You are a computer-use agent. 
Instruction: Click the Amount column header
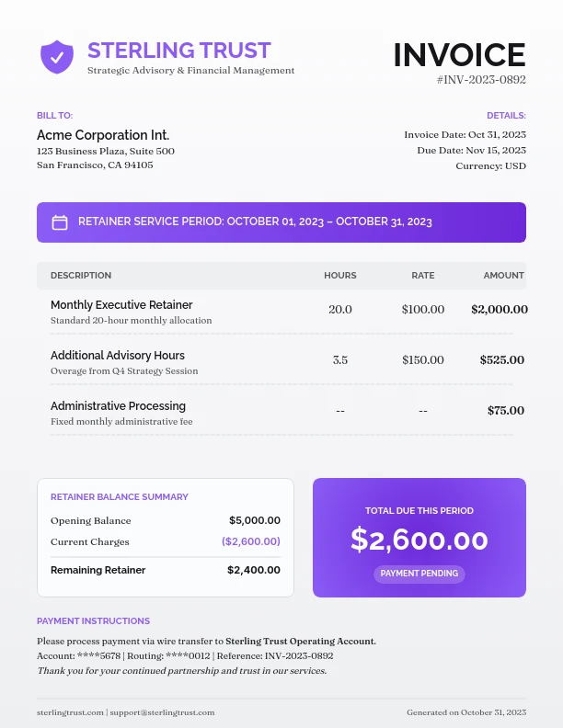(503, 276)
